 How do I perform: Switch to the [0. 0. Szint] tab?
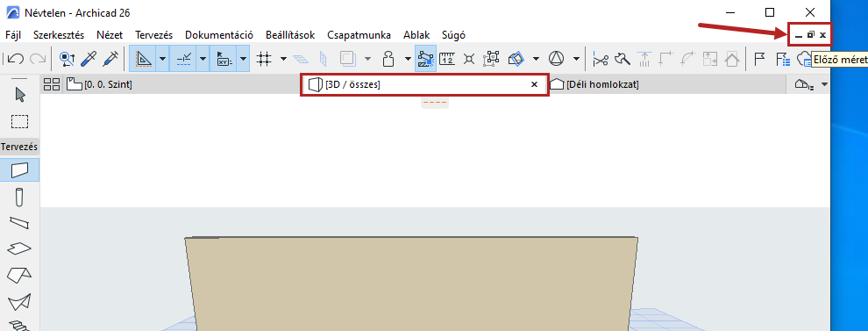pyautogui.click(x=181, y=85)
